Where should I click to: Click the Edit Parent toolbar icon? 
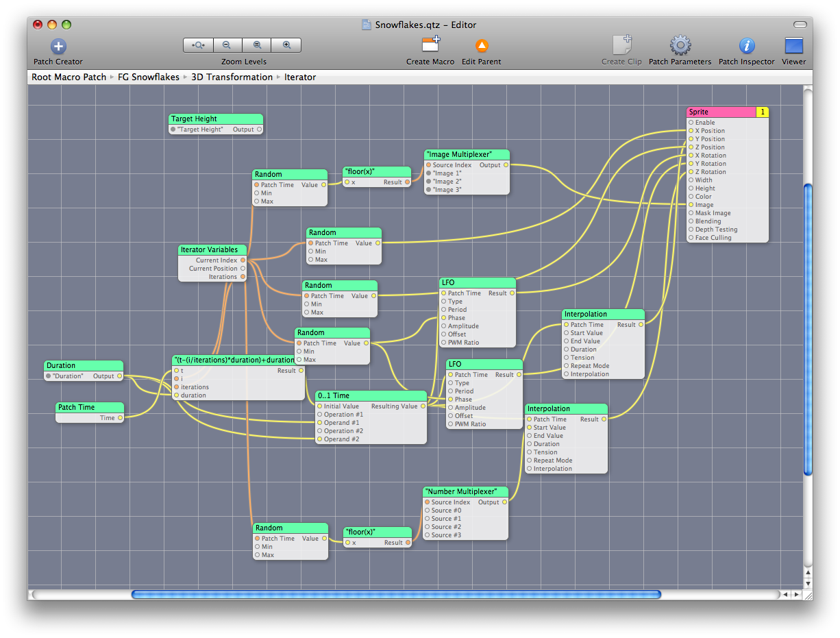(x=481, y=47)
